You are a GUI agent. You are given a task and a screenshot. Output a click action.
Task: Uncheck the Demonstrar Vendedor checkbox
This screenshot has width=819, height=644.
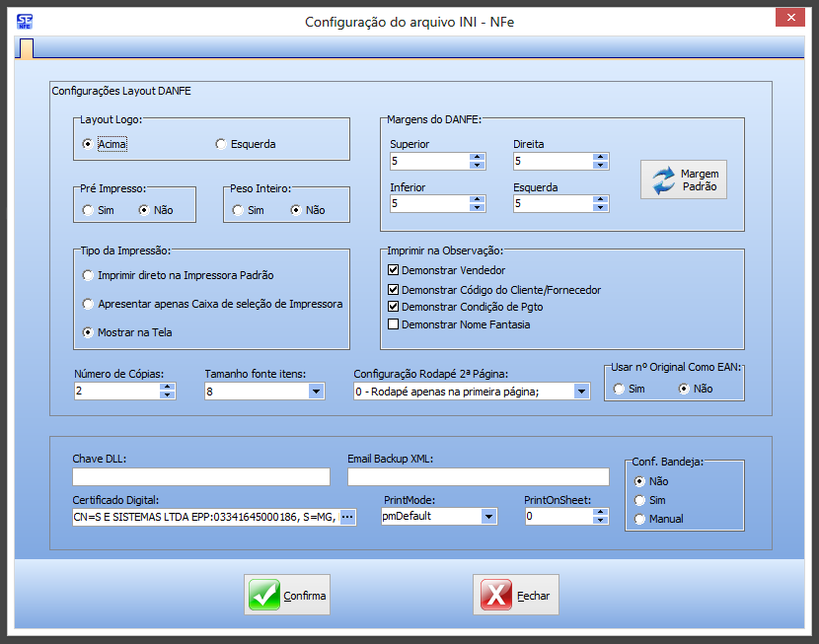(394, 270)
